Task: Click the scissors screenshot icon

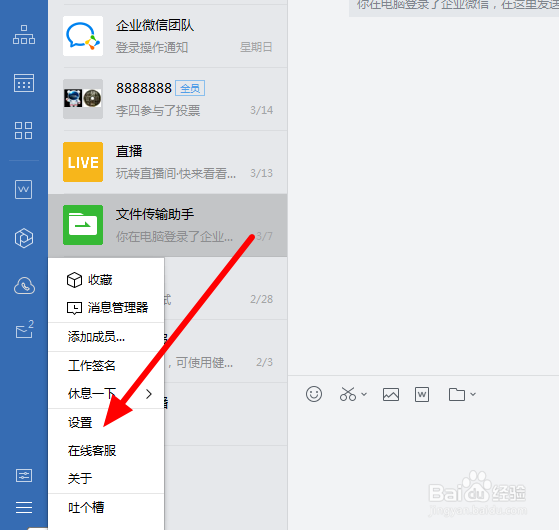Action: 348,394
